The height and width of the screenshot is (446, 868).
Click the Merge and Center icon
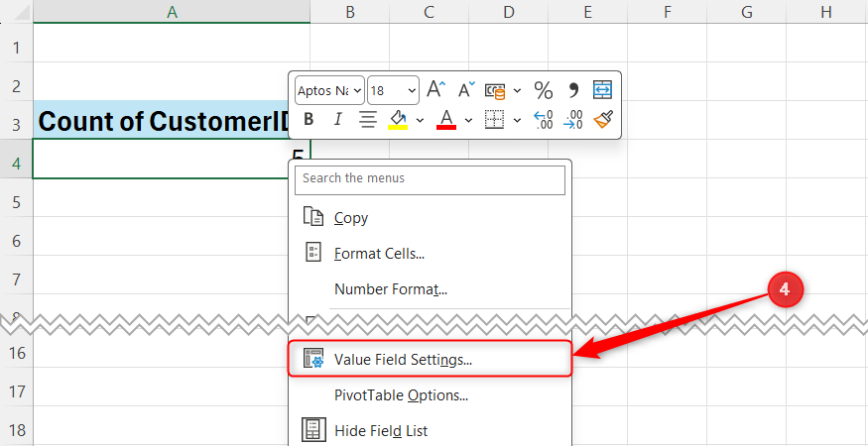point(602,90)
